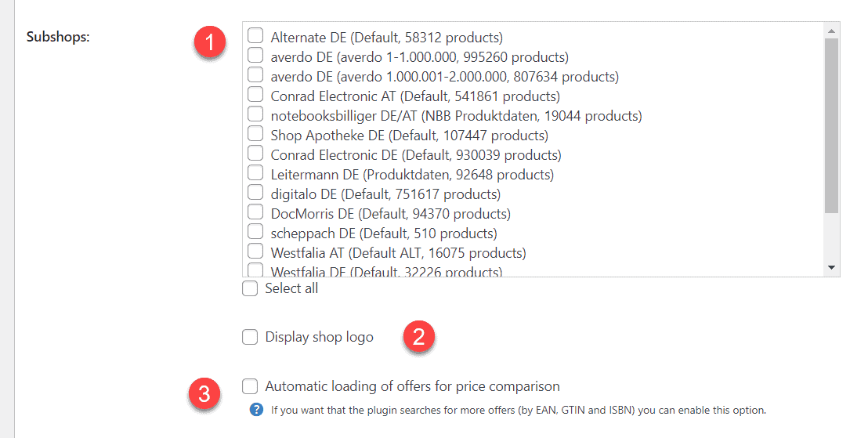Check the Westfalia AT Default ALT entry

255,251
